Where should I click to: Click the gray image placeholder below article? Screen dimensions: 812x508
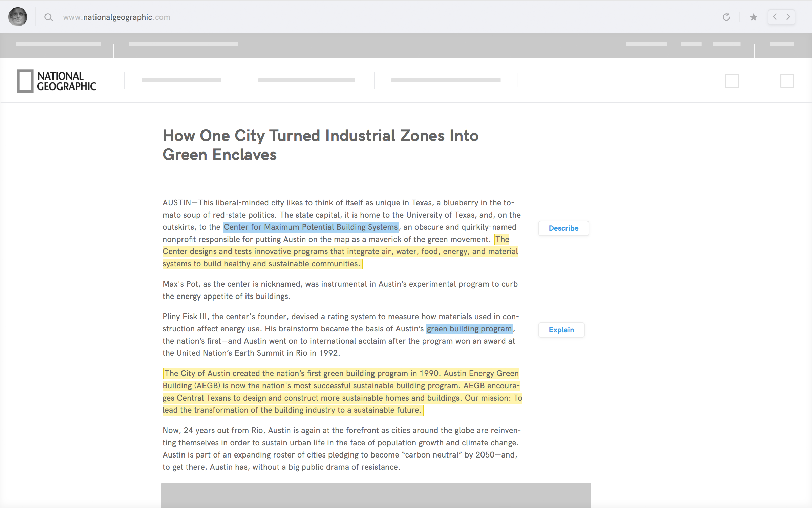click(376, 495)
